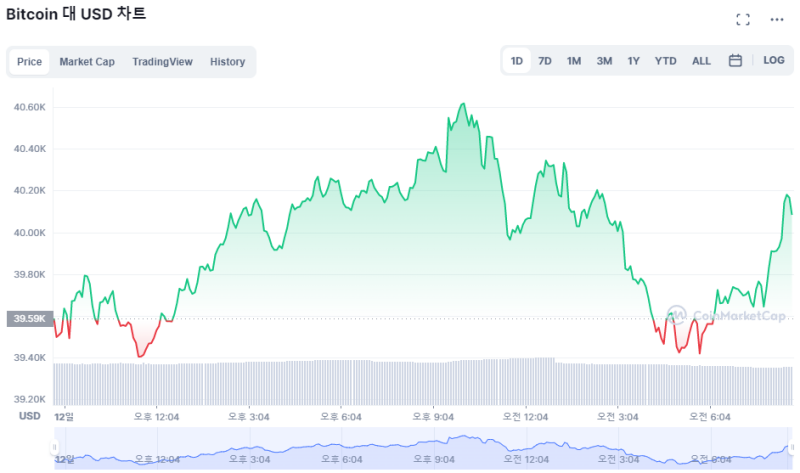Switch to the Market Cap tab
This screenshot has width=800, height=473.
click(87, 62)
